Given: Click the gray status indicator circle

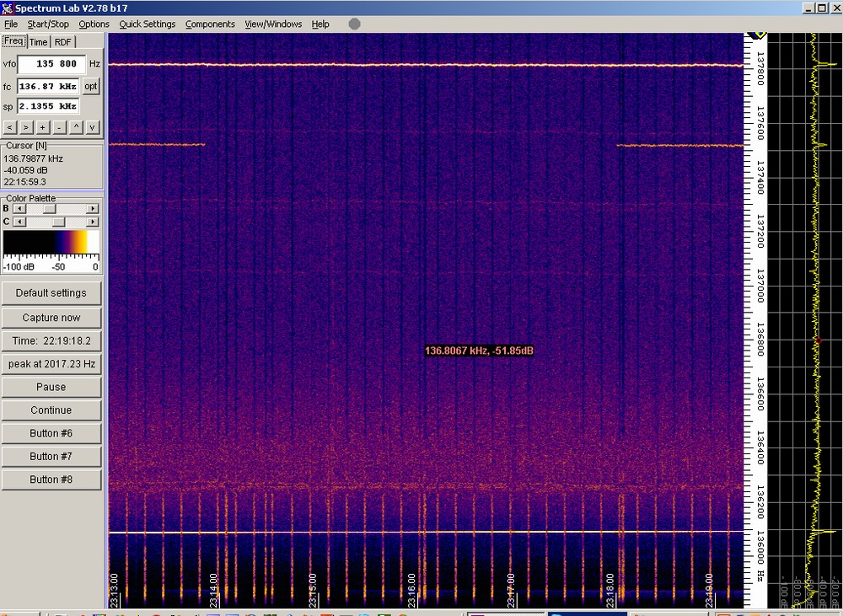Looking at the screenshot, I should pos(354,24).
